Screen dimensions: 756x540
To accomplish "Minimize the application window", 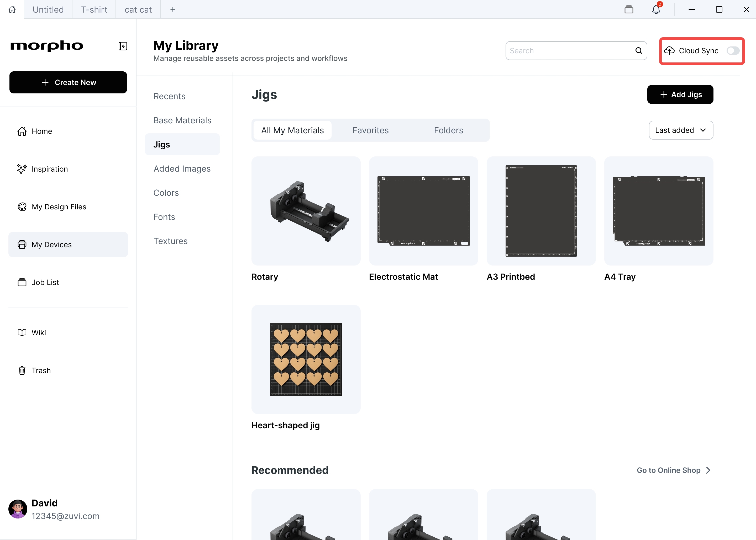I will (692, 9).
